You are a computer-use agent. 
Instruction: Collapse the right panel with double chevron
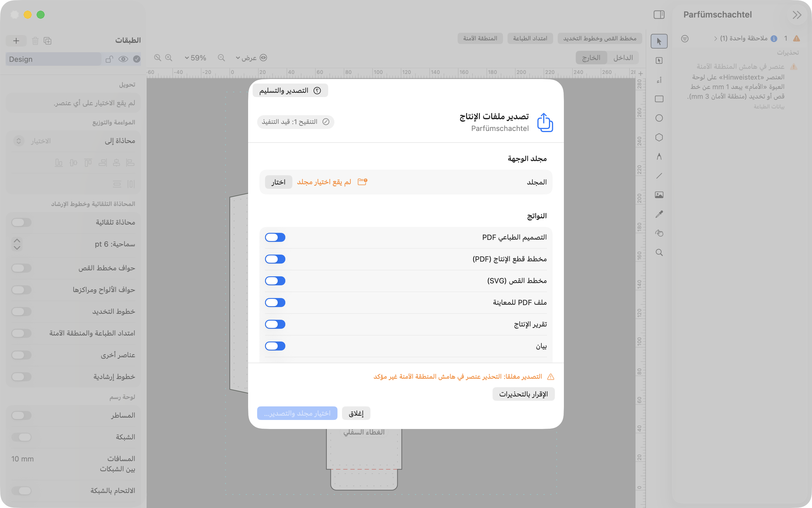click(797, 15)
